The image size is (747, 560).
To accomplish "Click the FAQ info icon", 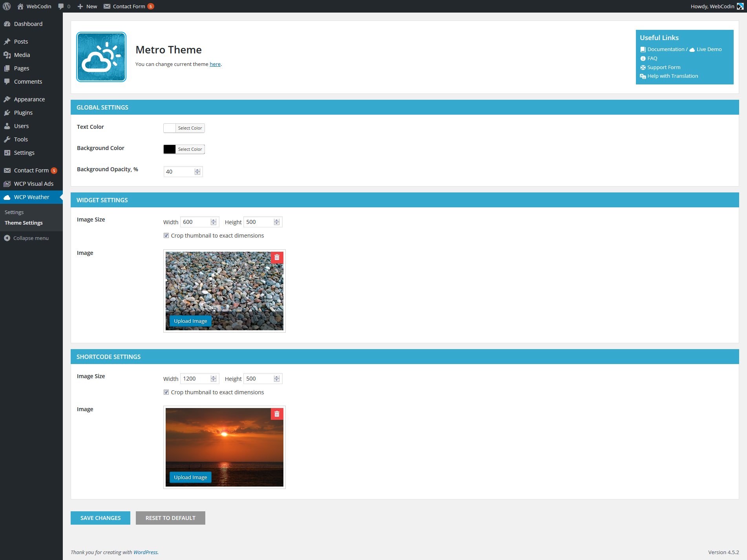I will point(643,59).
